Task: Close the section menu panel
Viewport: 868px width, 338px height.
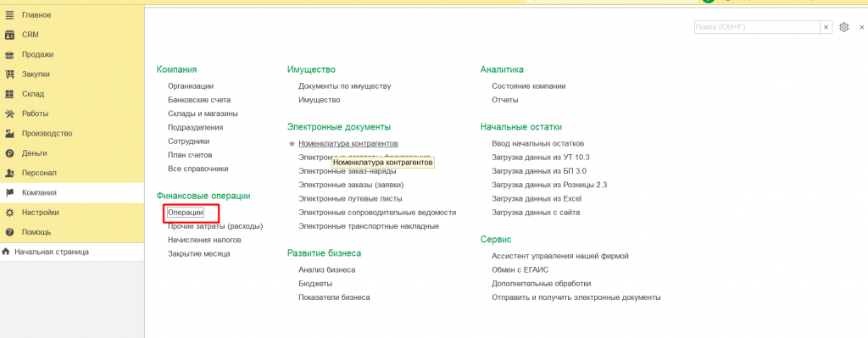Action: pos(862,27)
